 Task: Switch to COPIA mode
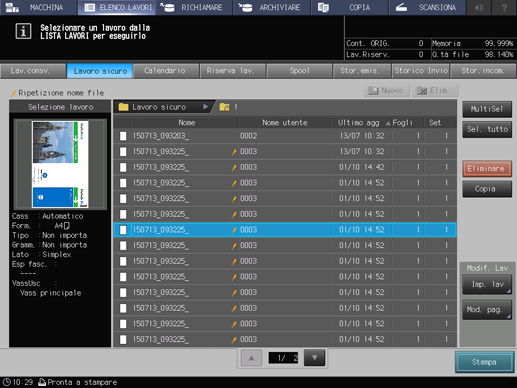coord(349,7)
